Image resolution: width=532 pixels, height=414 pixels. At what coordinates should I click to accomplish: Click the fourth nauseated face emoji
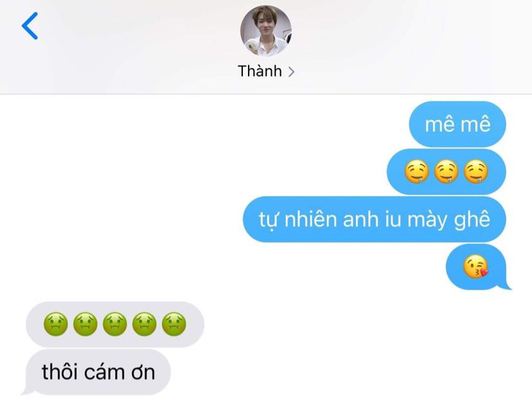pos(144,324)
